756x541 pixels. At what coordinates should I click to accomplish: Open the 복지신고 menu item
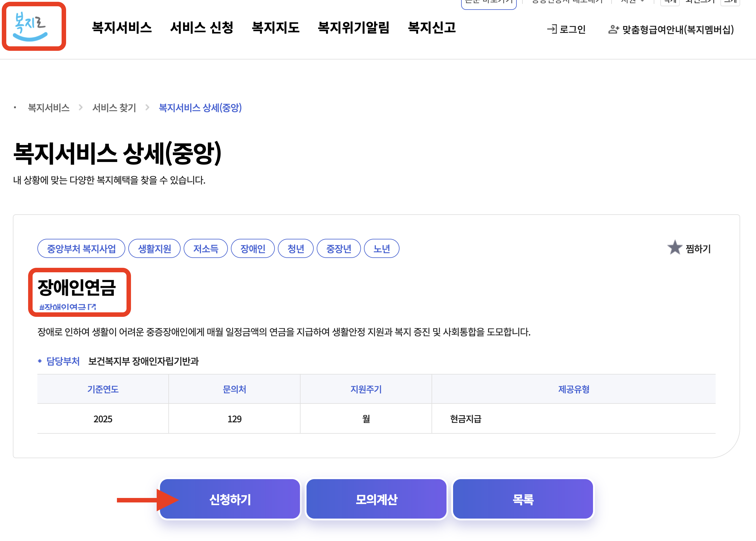click(x=432, y=28)
